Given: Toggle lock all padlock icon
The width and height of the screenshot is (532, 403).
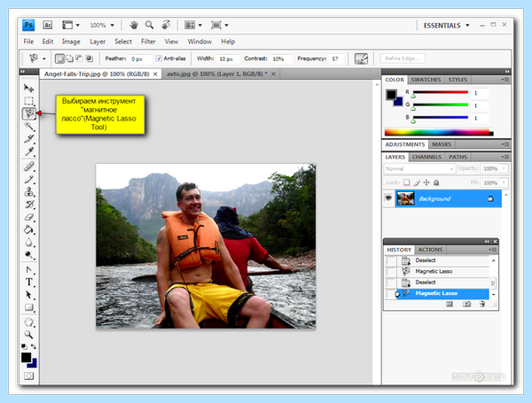Looking at the screenshot, I should pyautogui.click(x=436, y=182).
